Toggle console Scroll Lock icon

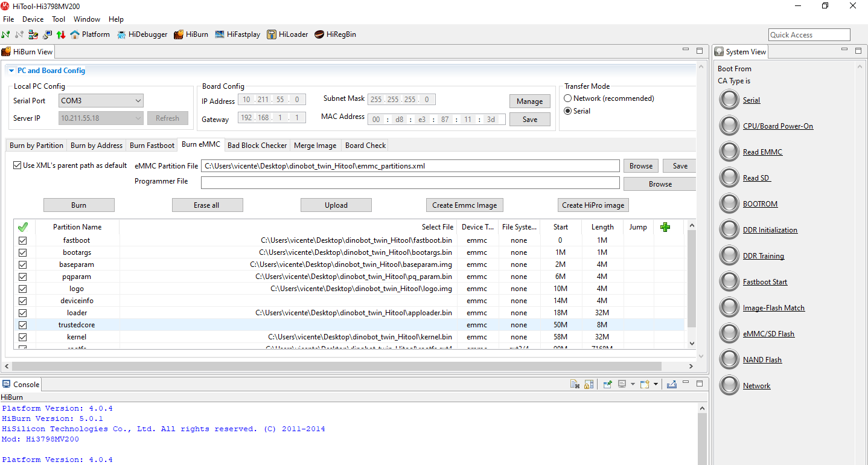tap(589, 384)
